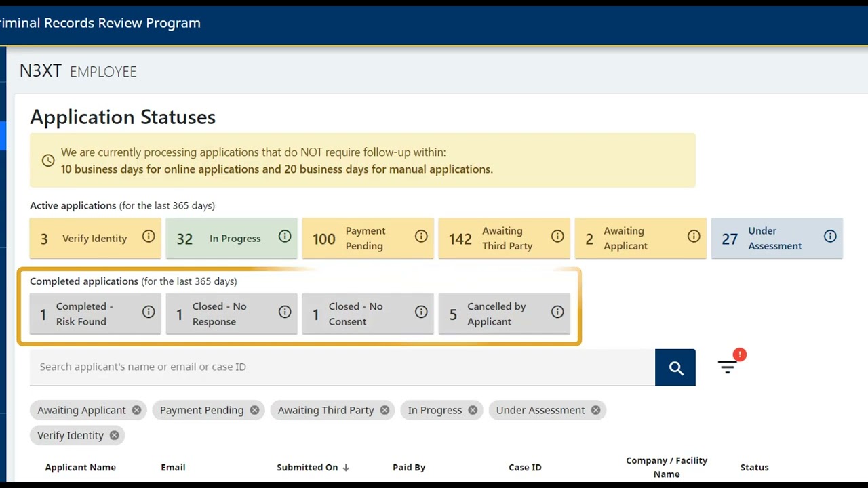
Task: Click into the applicant search field
Action: 339,367
